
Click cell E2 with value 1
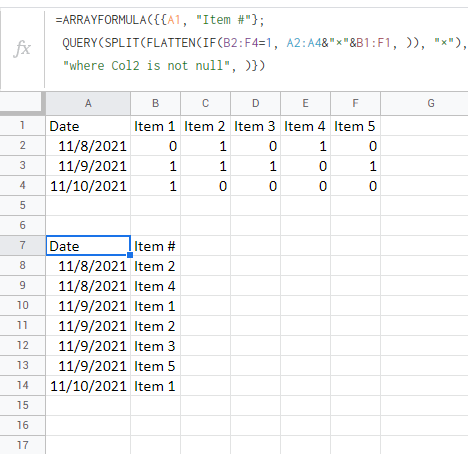click(x=305, y=146)
